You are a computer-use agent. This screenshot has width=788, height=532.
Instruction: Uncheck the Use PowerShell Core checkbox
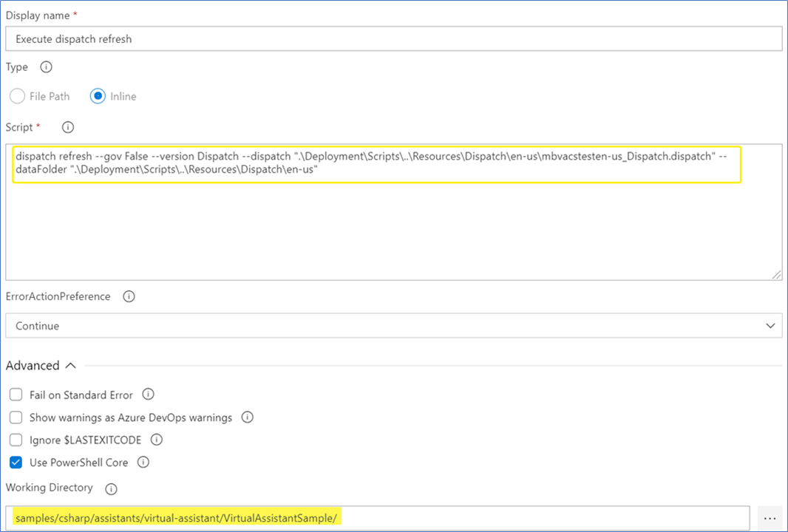pyautogui.click(x=16, y=462)
